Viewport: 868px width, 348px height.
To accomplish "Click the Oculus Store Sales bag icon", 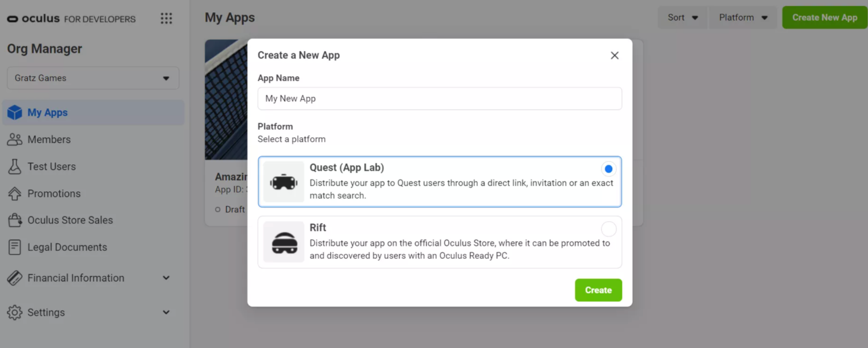I will click(x=15, y=220).
